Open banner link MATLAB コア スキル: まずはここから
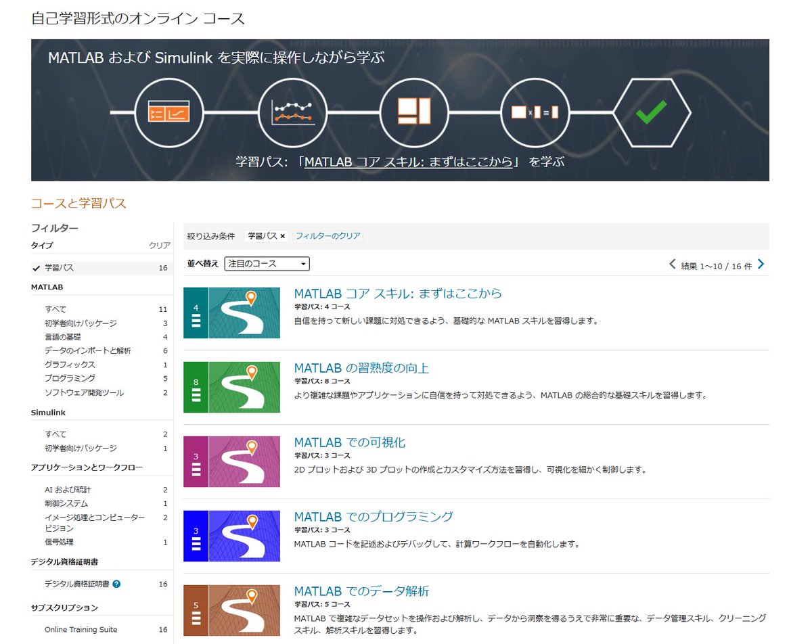Image resolution: width=812 pixels, height=644 pixels. [409, 162]
